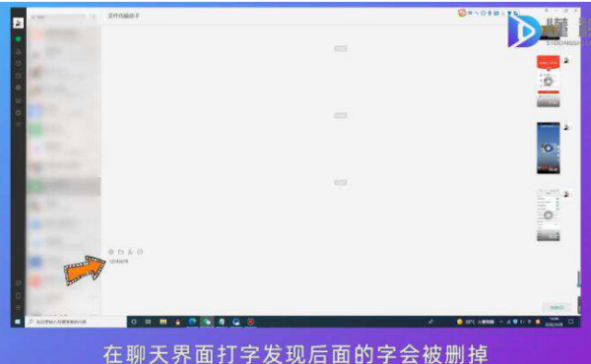Click the chat message scrollbar
This screenshot has height=364, width=591.
tap(578, 279)
